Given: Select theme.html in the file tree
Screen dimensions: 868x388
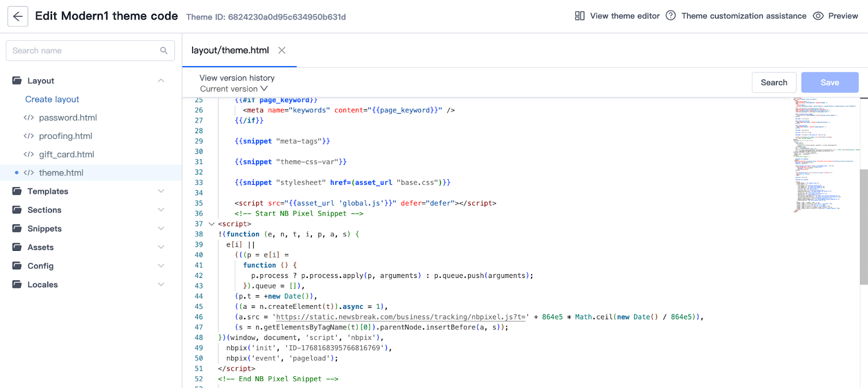Looking at the screenshot, I should (61, 173).
